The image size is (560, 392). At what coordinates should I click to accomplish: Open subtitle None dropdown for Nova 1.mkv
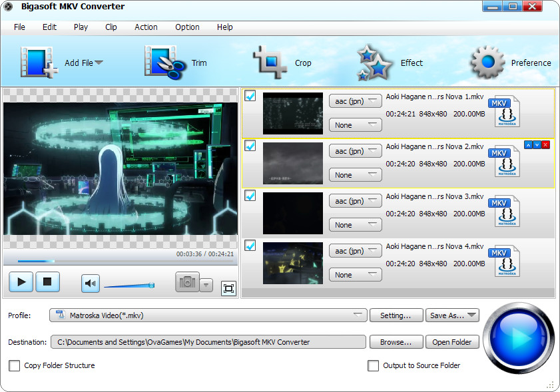pos(356,125)
